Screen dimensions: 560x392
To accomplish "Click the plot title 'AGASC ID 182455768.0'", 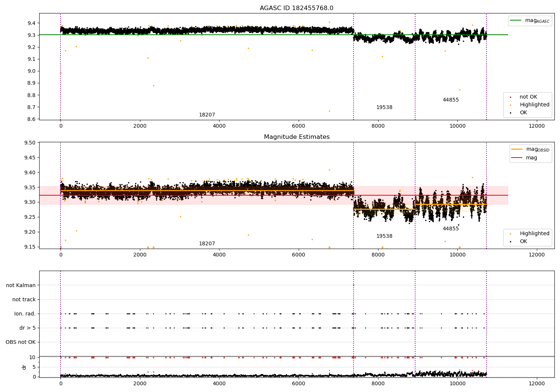I will coord(296,8).
